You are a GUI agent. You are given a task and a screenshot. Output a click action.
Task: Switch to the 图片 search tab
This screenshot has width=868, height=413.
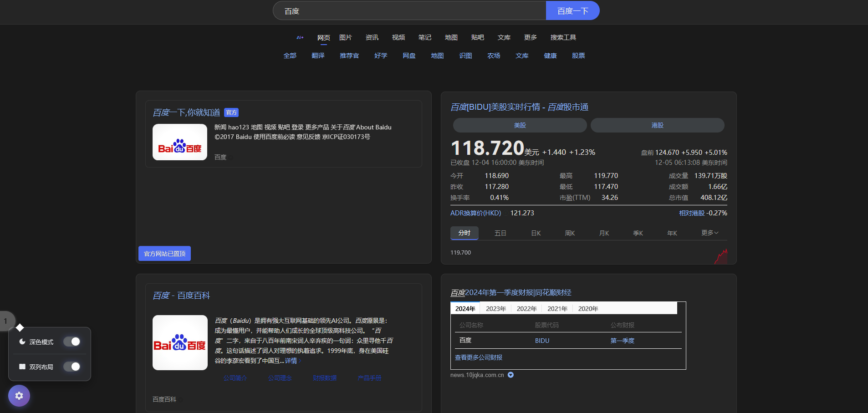(346, 37)
